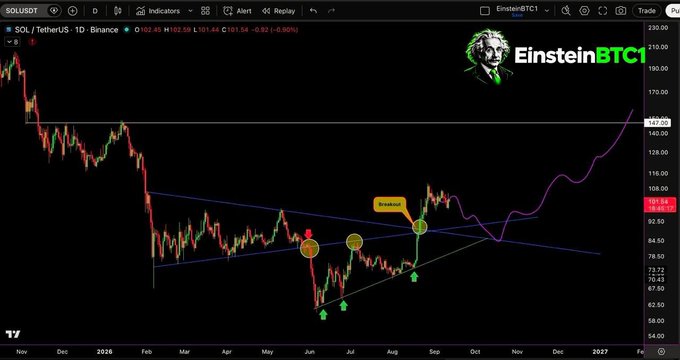
Task: Click 128.00 on the price axis
Action: pos(657,153)
